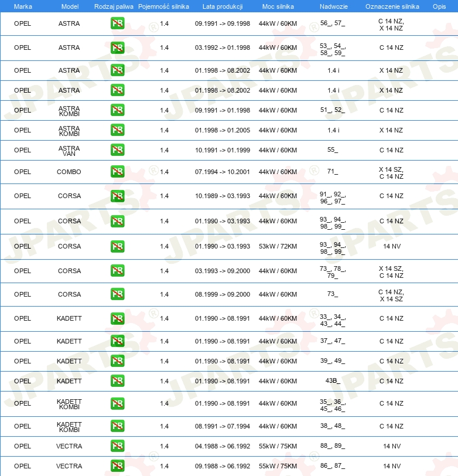
Task: Click engine code cell 'C 14 NZ, X 14 SZ'
Action: pyautogui.click(x=391, y=295)
